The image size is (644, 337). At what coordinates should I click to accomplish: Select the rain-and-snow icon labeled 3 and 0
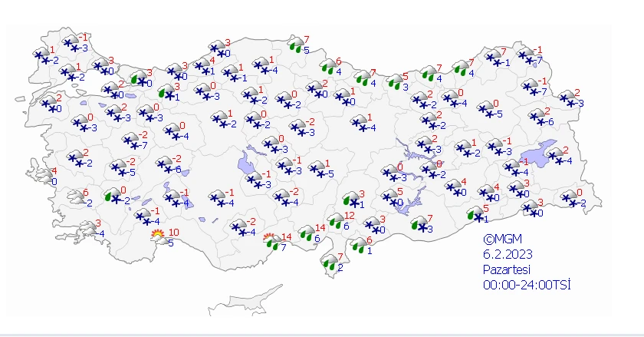point(139,78)
